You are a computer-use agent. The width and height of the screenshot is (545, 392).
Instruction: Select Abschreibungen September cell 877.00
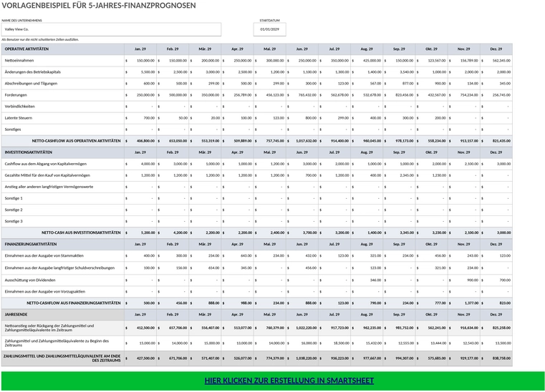pos(399,83)
